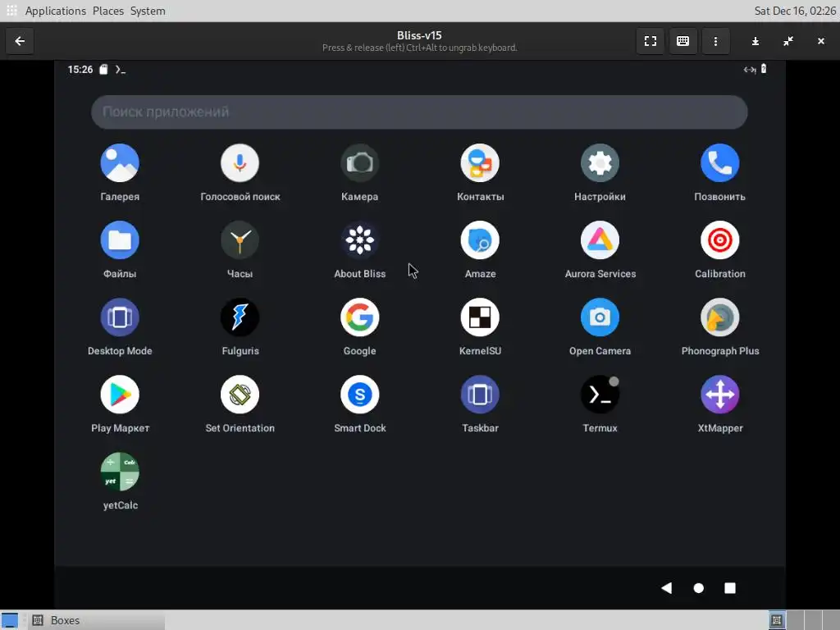Tap Android back navigation triangle

666,587
